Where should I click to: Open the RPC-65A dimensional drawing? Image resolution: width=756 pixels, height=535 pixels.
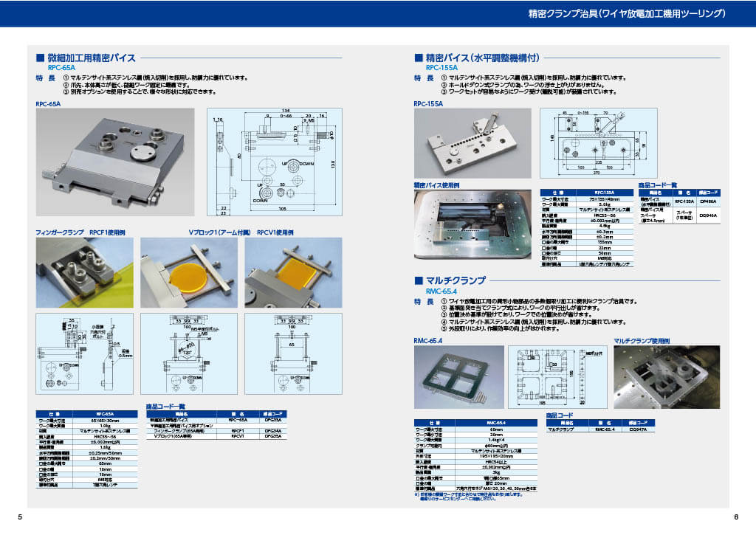pyautogui.click(x=278, y=163)
